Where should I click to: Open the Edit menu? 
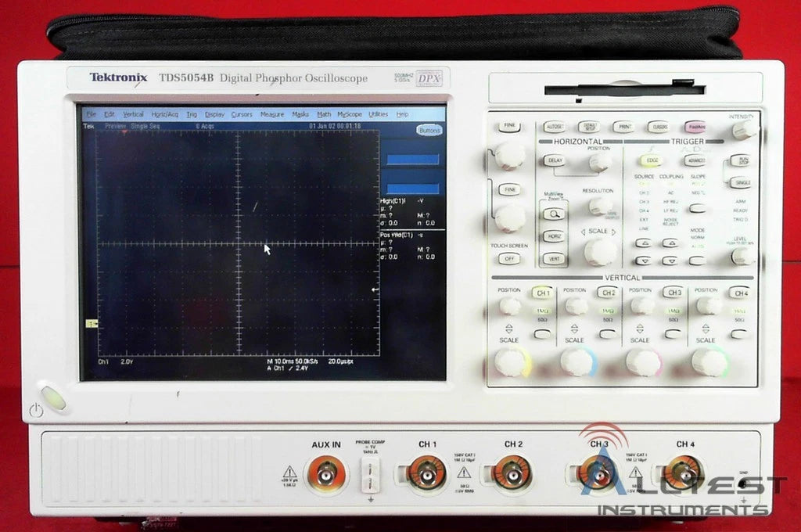click(x=109, y=114)
